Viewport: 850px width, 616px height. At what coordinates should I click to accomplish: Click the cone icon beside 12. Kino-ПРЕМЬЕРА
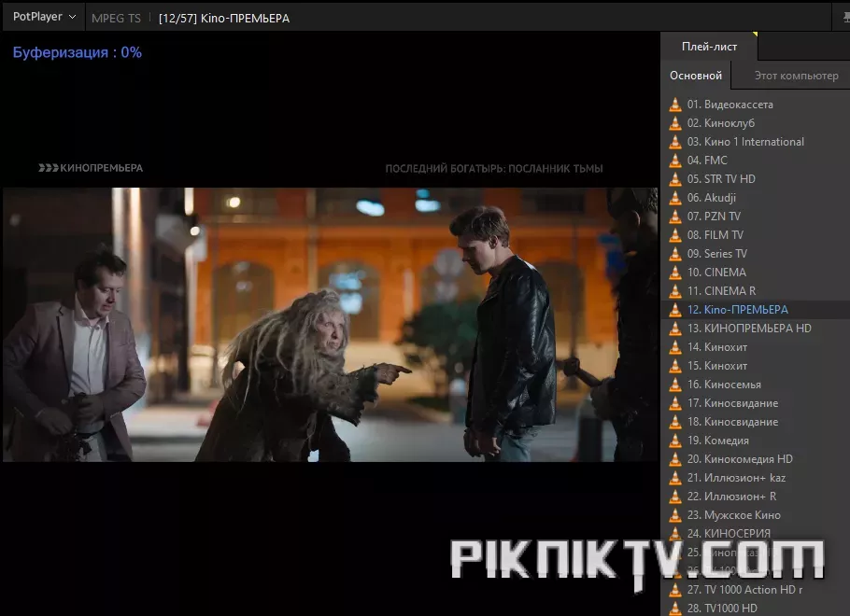[x=675, y=310]
